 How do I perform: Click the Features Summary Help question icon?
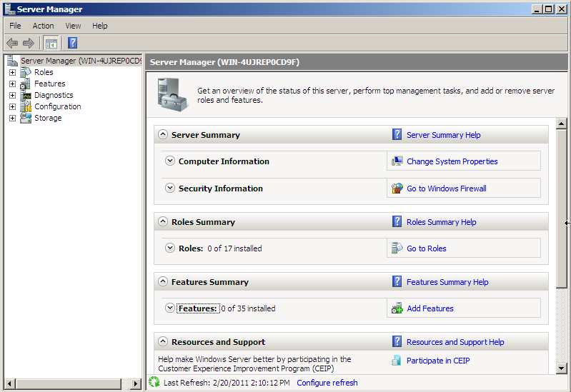[397, 282]
